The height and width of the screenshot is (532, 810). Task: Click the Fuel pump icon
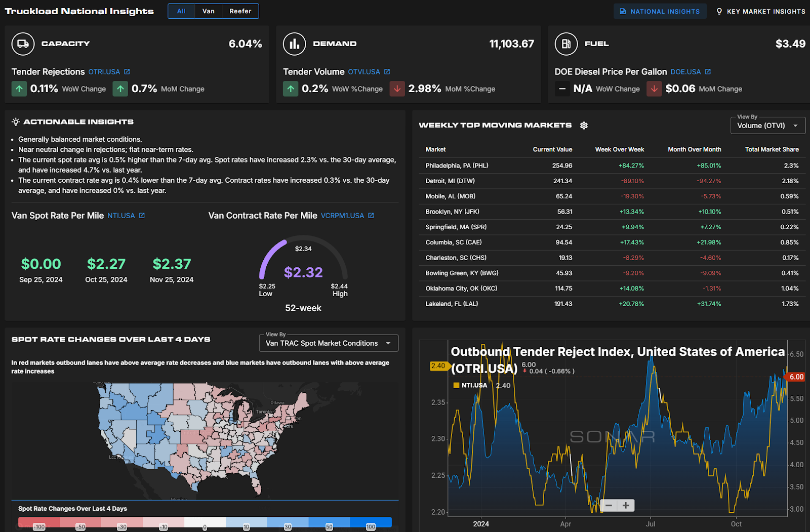pos(566,44)
